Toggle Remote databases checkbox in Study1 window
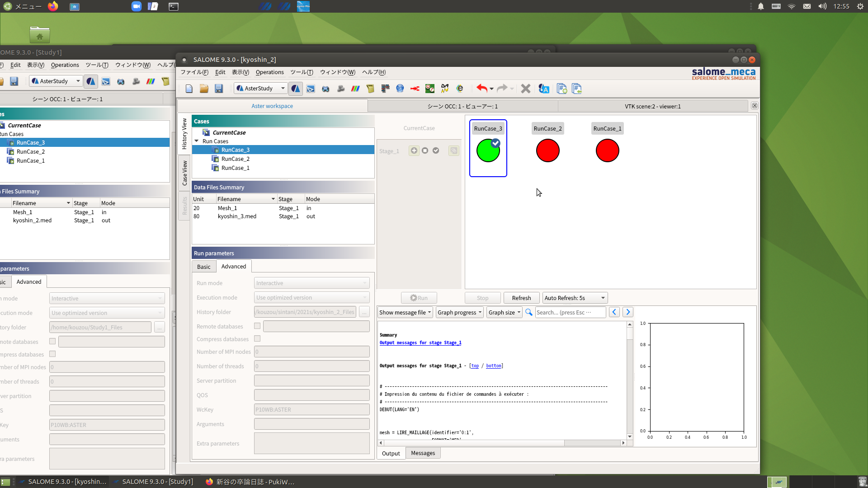This screenshot has width=868, height=488. (52, 341)
